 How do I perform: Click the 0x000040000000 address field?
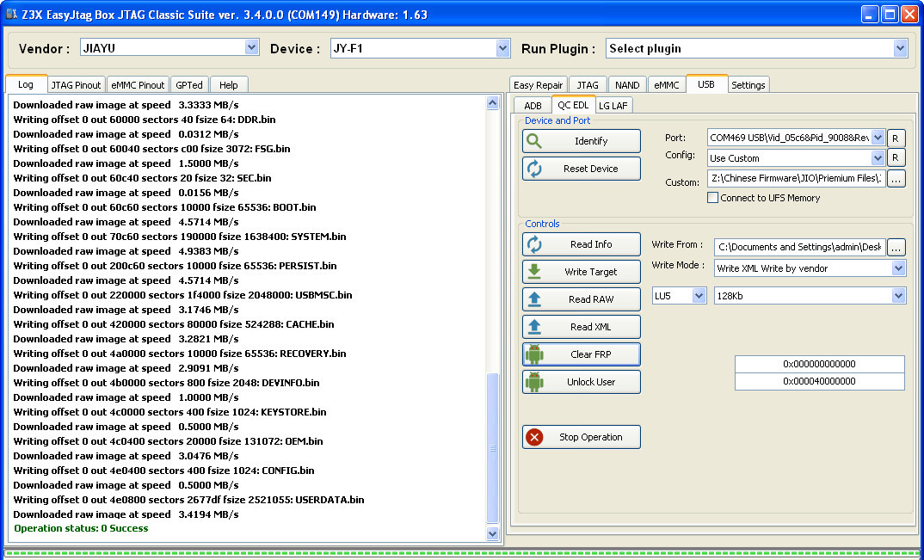click(x=819, y=381)
